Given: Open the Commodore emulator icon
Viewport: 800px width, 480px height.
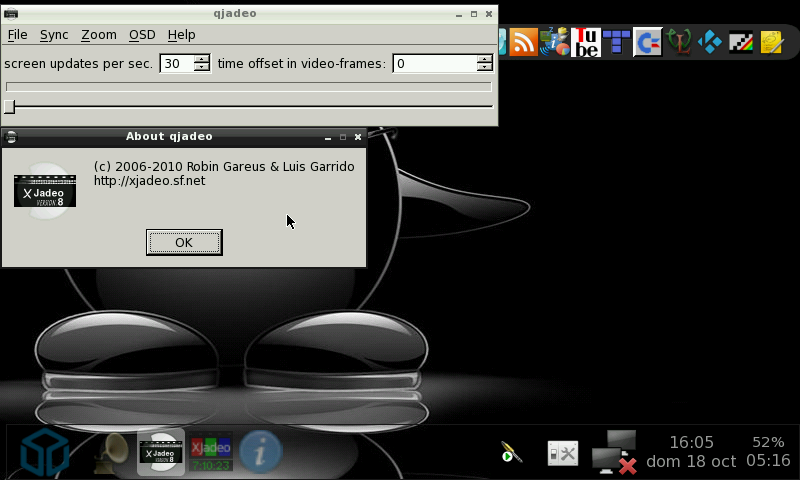Looking at the screenshot, I should coord(648,41).
